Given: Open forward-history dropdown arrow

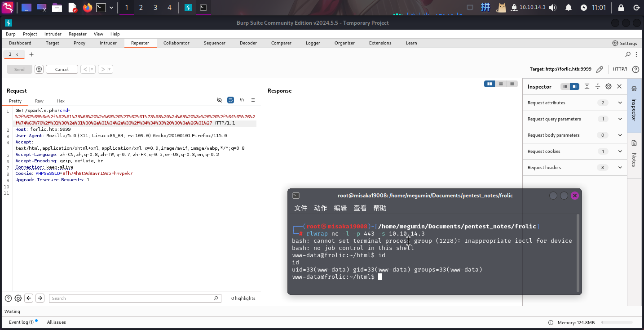Looking at the screenshot, I should click(110, 69).
